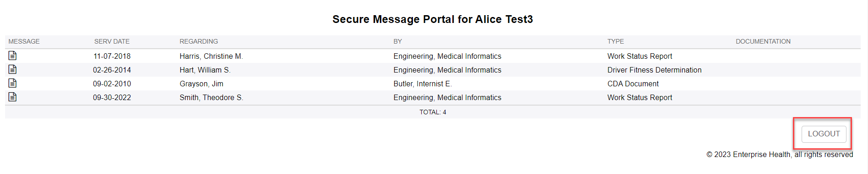
Task: Open message document icon for Smith, Theodore S.
Action: (x=12, y=97)
